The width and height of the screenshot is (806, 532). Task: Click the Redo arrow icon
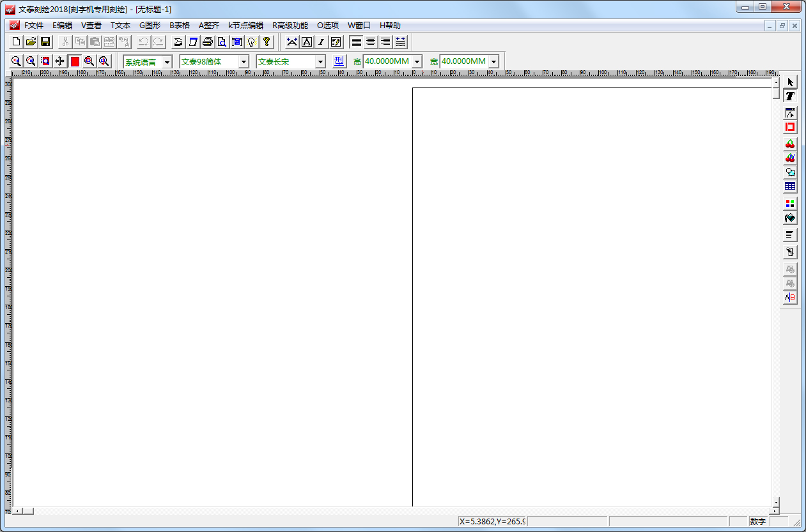(159, 42)
